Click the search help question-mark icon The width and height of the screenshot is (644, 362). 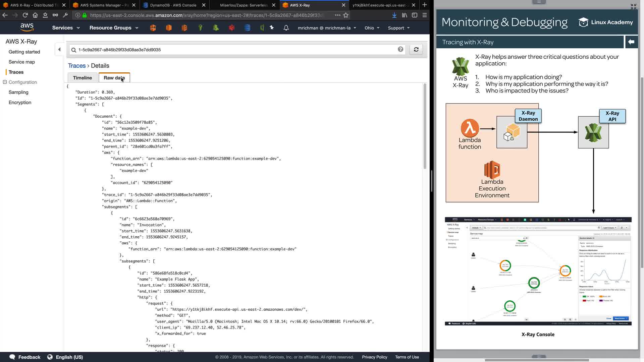tap(400, 50)
